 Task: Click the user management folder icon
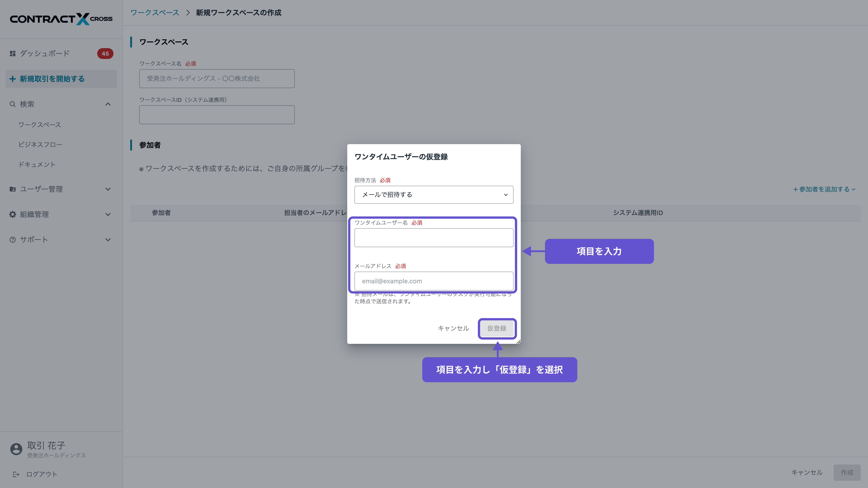tap(12, 189)
